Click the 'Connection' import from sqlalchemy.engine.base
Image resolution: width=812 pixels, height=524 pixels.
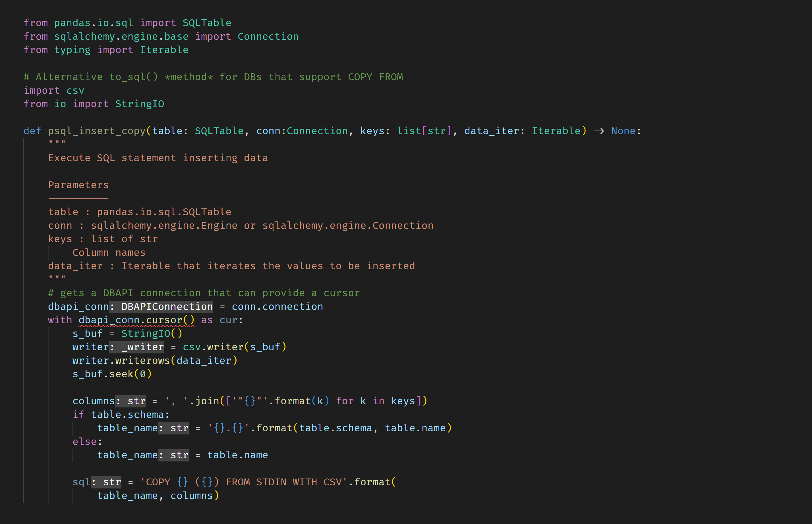268,36
